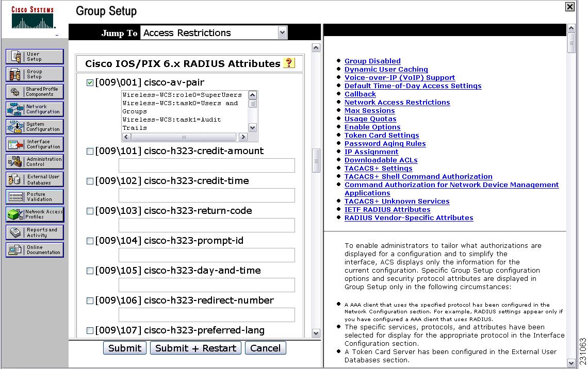Click the cisco-h323-day-and-time input field
Viewport: 588px width, 369px height.
207,285
